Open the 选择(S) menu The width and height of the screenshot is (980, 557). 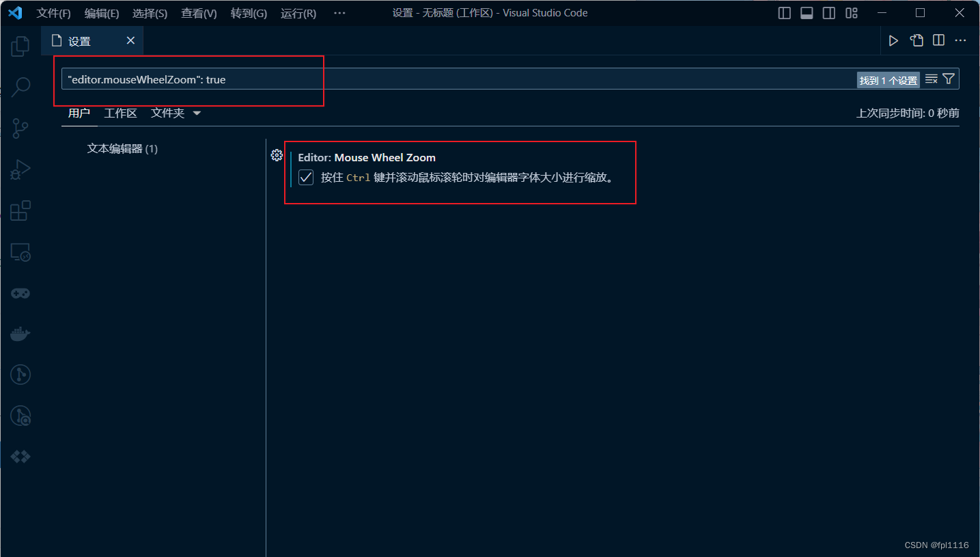coord(150,13)
